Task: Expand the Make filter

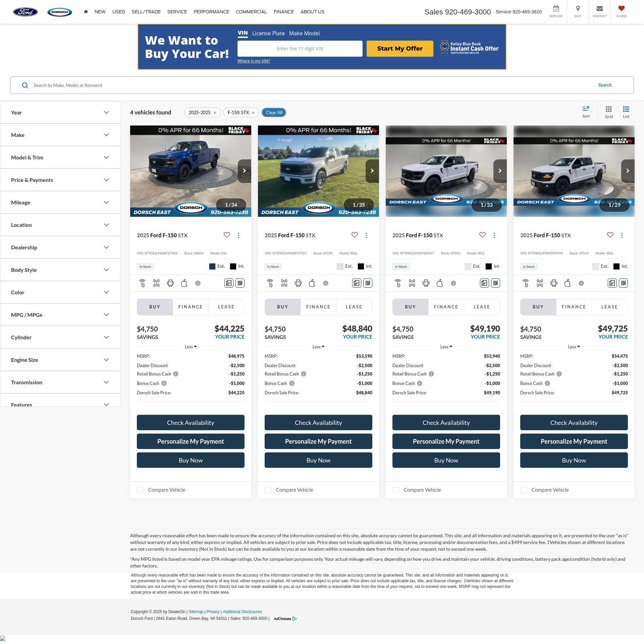Action: tap(60, 135)
